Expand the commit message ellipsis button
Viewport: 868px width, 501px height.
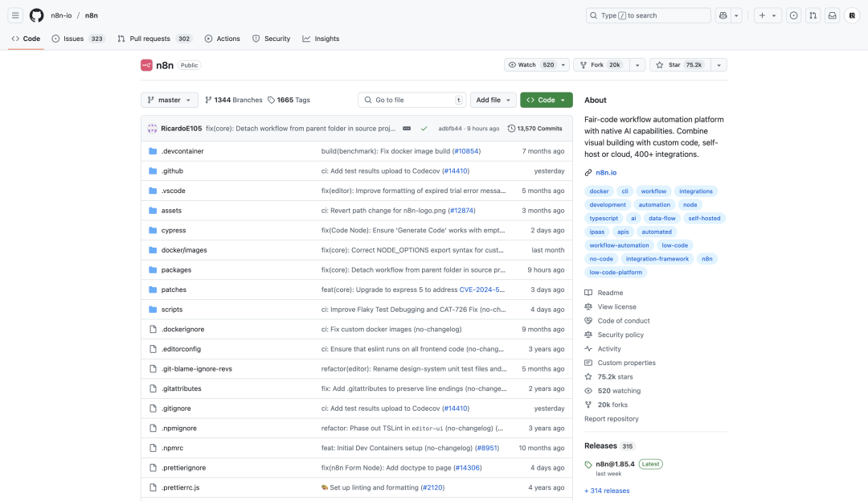click(x=407, y=129)
